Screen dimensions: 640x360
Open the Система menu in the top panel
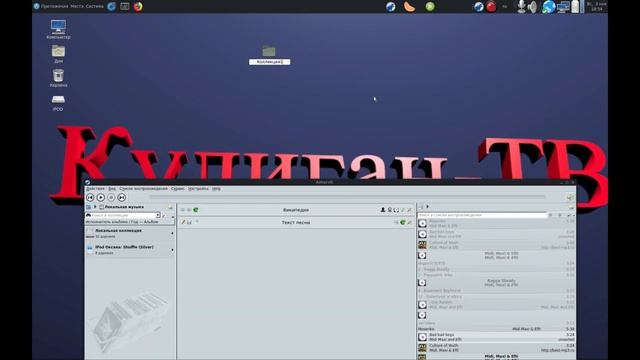[x=95, y=6]
